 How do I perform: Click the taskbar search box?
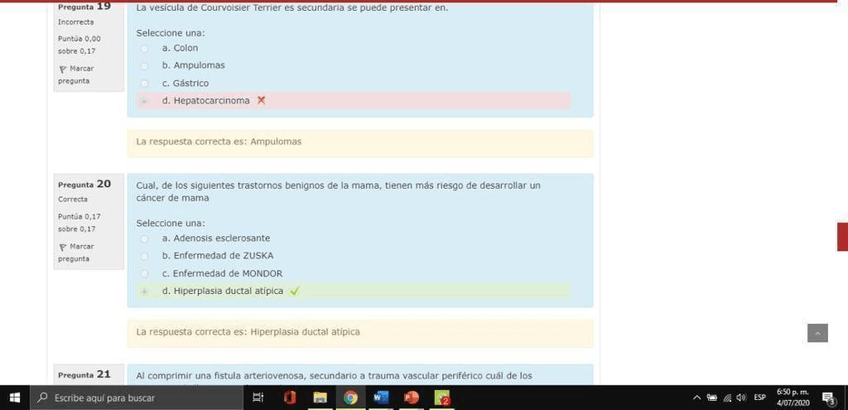click(x=136, y=398)
